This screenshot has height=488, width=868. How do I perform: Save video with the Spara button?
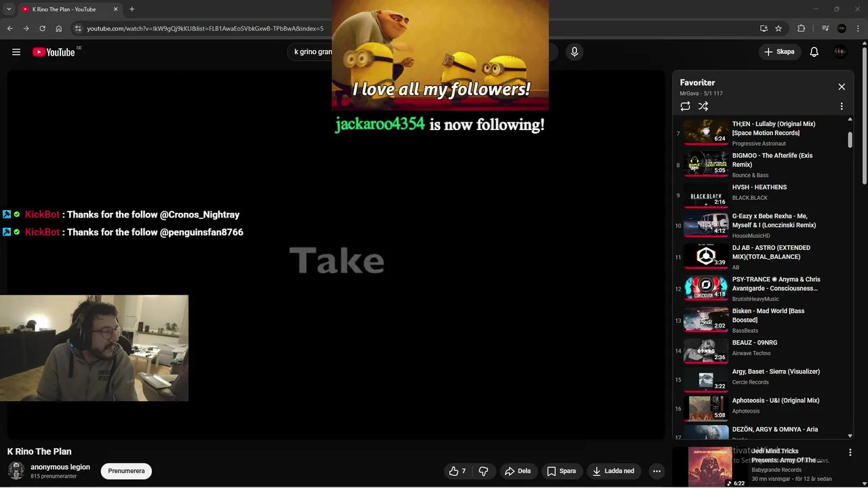[561, 471]
